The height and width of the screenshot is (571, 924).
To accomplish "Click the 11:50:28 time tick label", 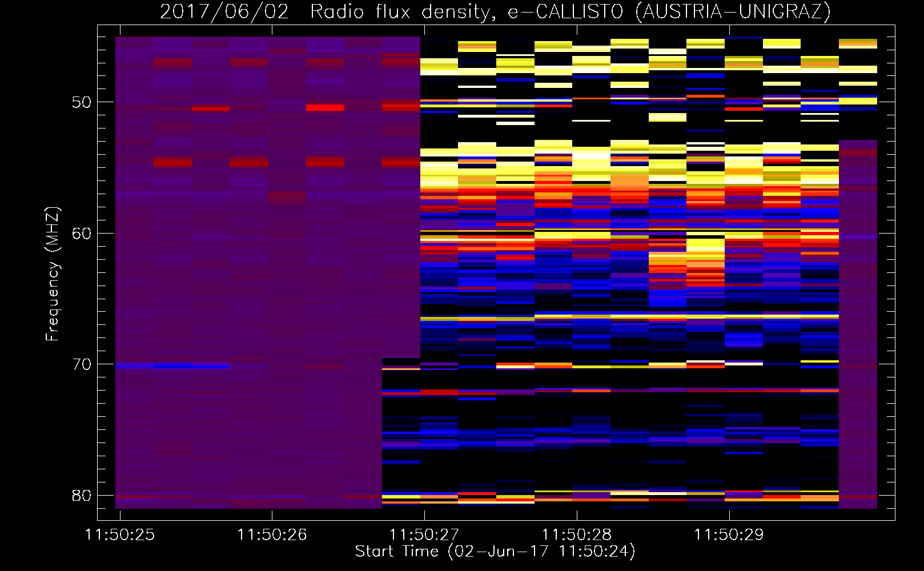I will pos(577,535).
